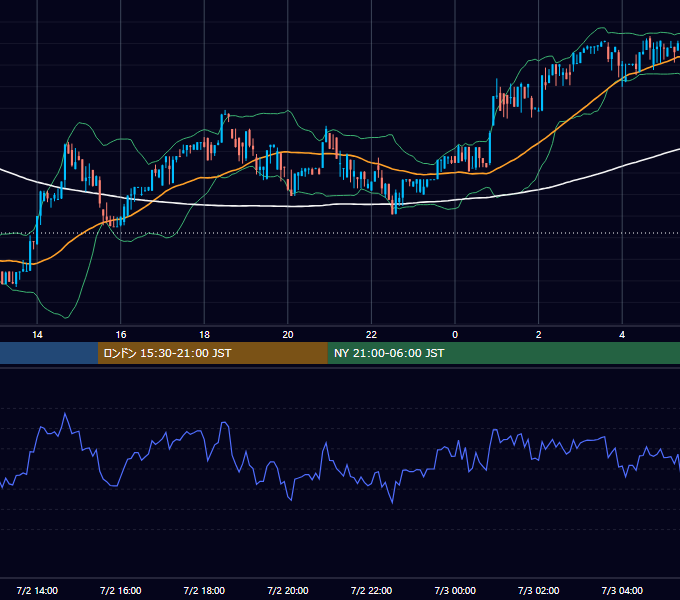The image size is (680, 600).
Task: Click the 7/2 20:00 date label
Action: (288, 590)
